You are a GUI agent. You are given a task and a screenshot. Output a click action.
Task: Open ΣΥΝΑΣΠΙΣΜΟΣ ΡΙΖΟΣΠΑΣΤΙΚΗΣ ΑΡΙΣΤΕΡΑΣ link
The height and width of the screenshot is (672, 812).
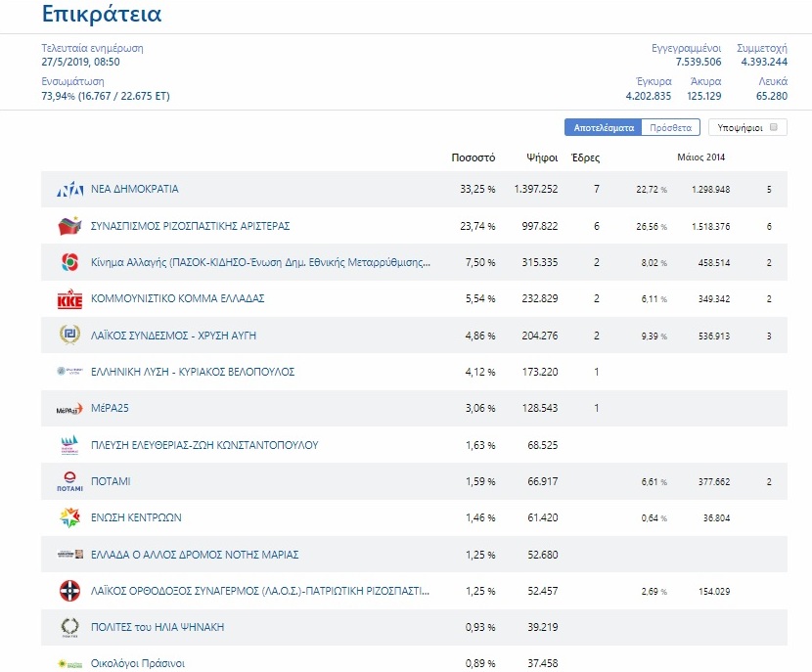click(190, 226)
